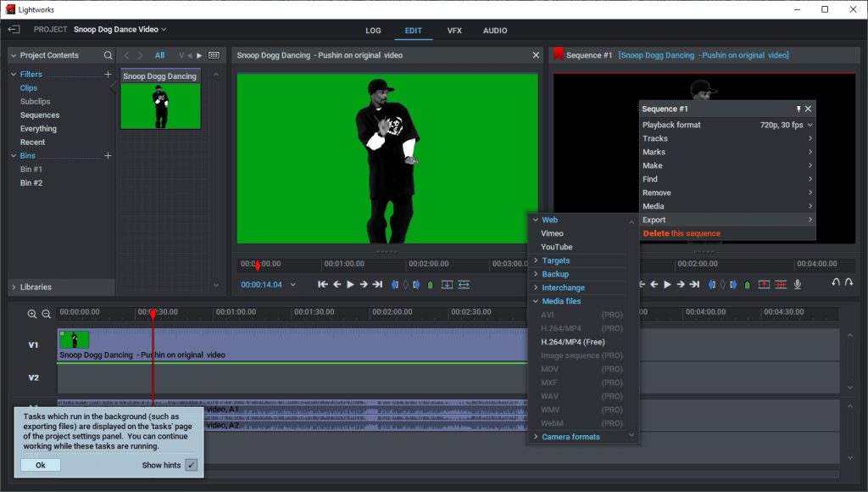
Task: Collapse the Web export group
Action: (536, 220)
